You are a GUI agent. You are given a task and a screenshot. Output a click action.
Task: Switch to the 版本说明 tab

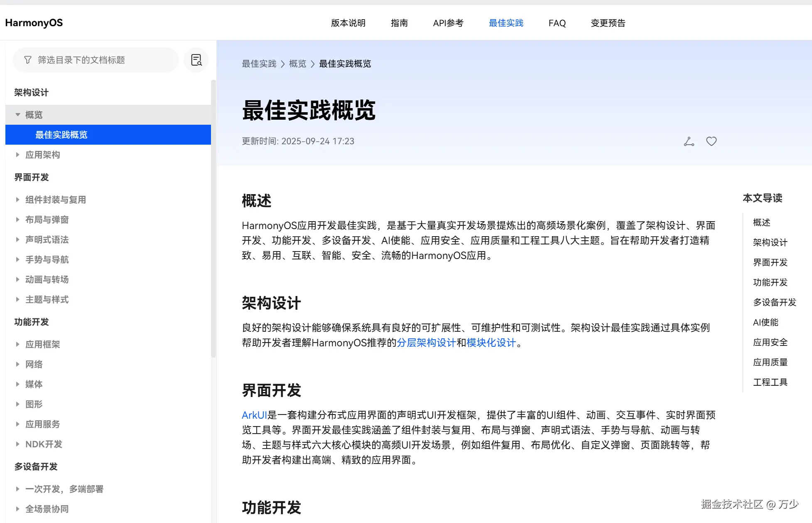pos(348,23)
